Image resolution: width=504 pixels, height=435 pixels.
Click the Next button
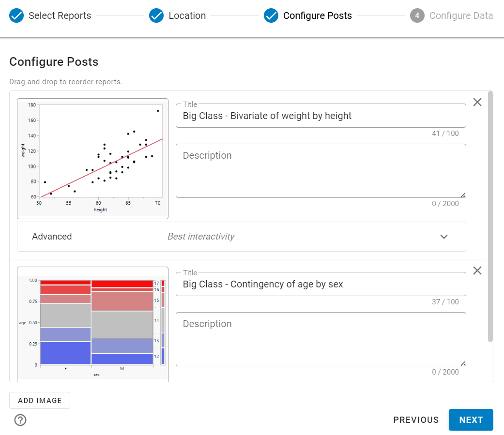[471, 420]
